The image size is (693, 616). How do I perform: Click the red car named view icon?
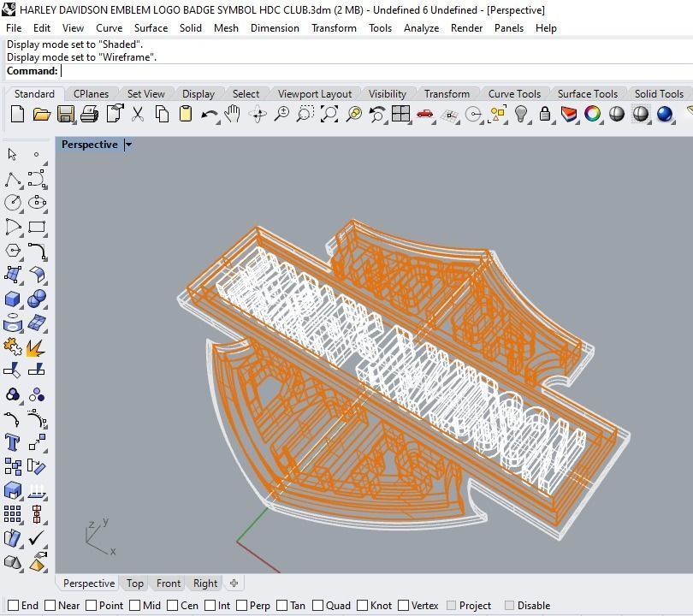point(424,114)
